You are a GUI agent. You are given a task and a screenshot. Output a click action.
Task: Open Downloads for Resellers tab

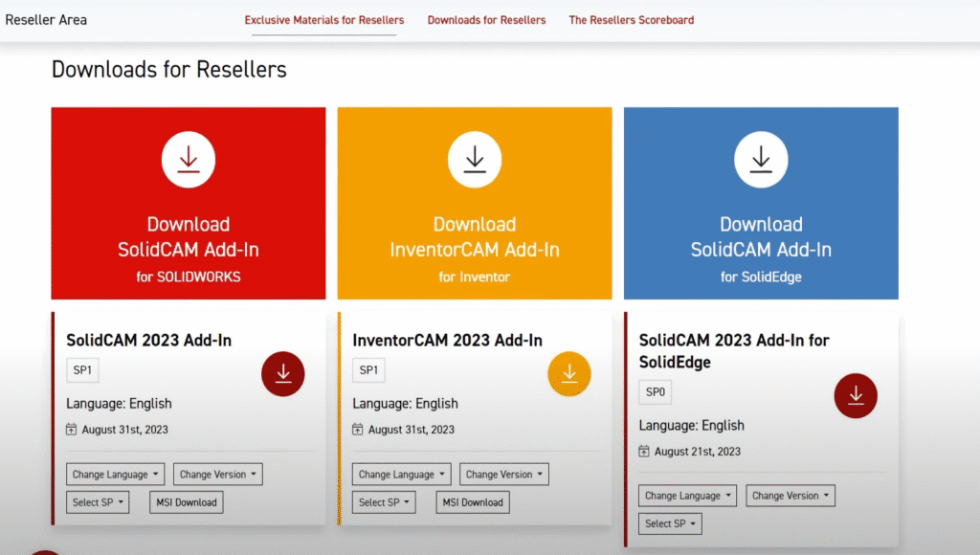(x=486, y=20)
